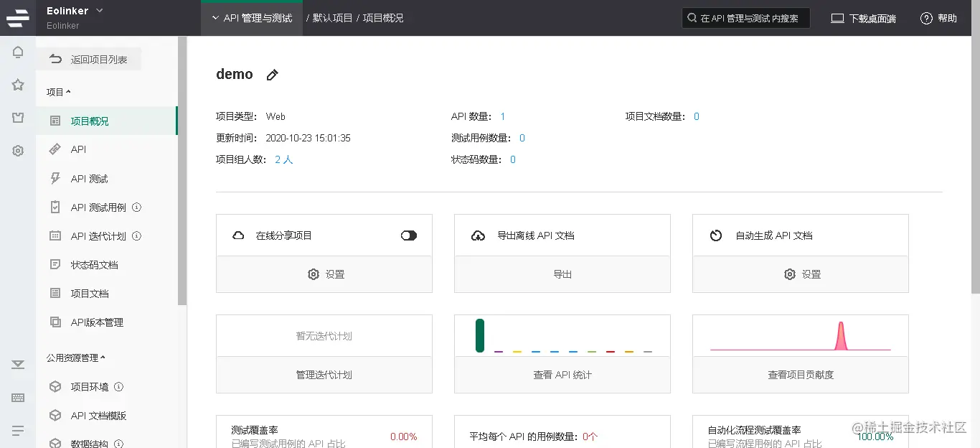Click the info icon beside API 迭代计划

click(x=136, y=236)
